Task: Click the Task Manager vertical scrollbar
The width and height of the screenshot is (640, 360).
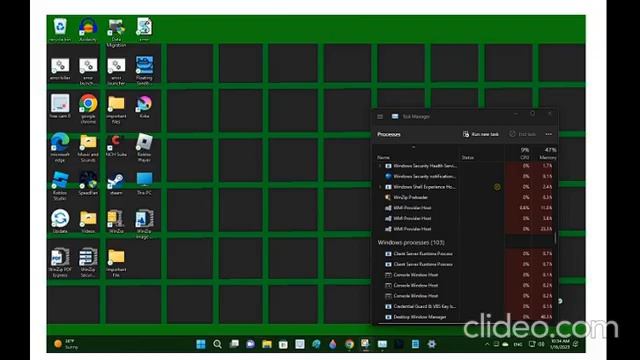Action: click(555, 239)
